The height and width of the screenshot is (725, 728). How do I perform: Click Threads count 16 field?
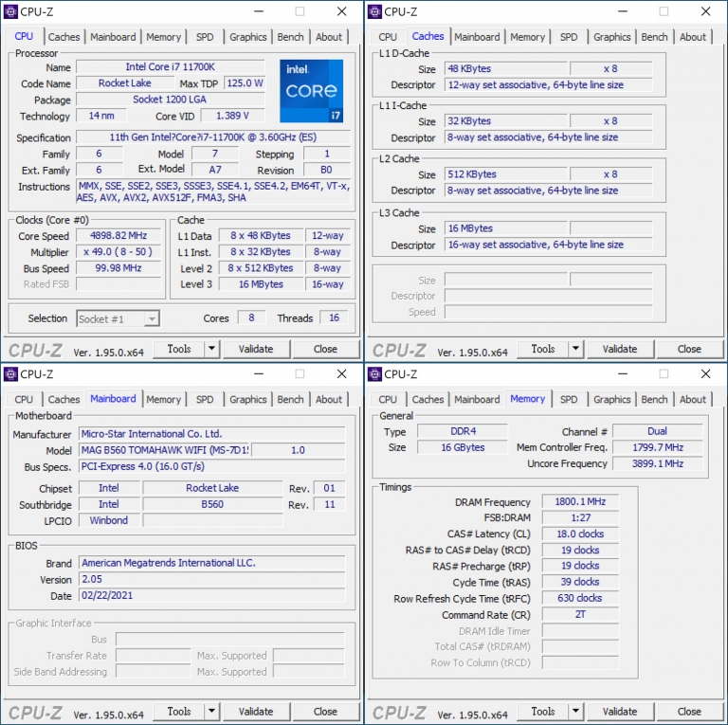pyautogui.click(x=334, y=317)
